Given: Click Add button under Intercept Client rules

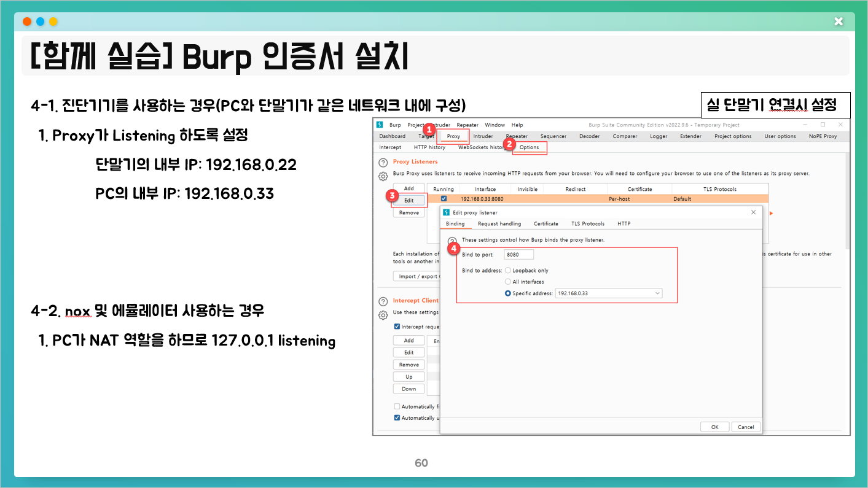Looking at the screenshot, I should (x=409, y=340).
